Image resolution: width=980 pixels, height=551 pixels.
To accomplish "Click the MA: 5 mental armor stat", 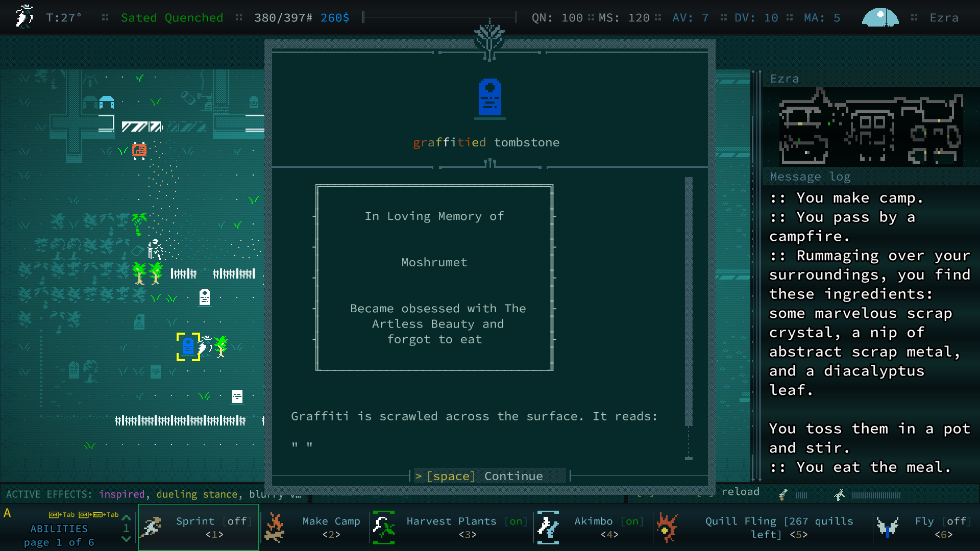I will pyautogui.click(x=822, y=18).
